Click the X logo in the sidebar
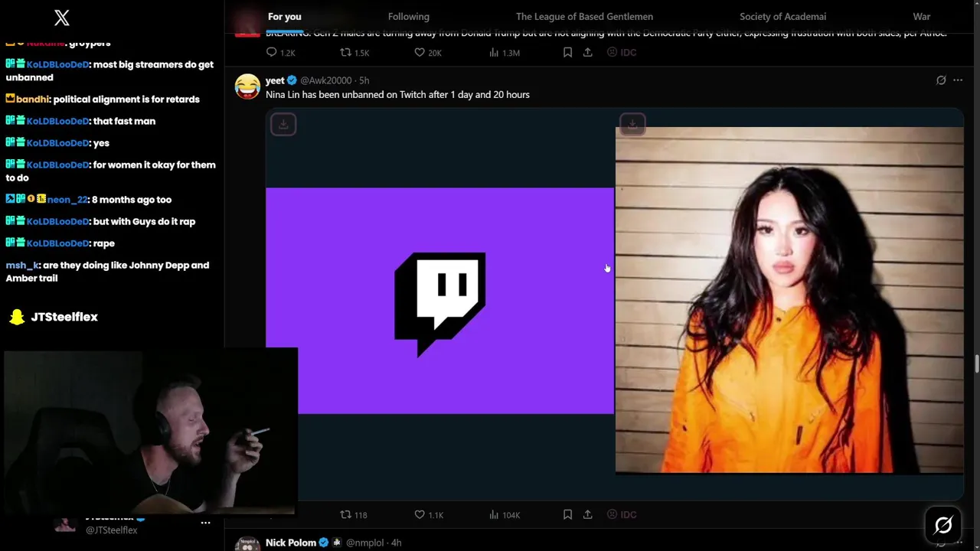The height and width of the screenshot is (551, 980). pos(62,18)
